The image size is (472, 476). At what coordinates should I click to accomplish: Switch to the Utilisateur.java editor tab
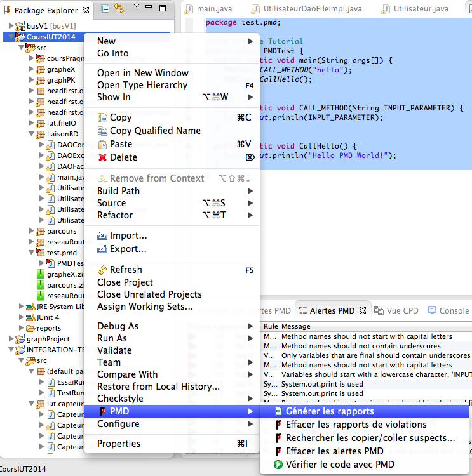point(419,9)
